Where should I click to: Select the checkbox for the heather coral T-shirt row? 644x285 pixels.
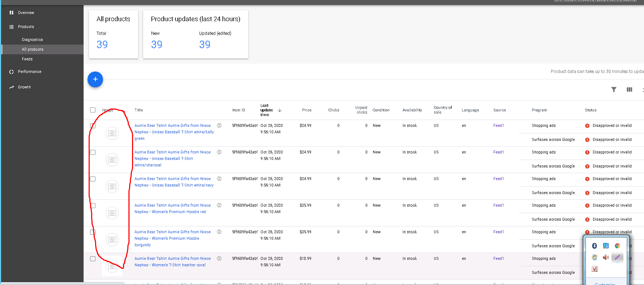click(93, 259)
